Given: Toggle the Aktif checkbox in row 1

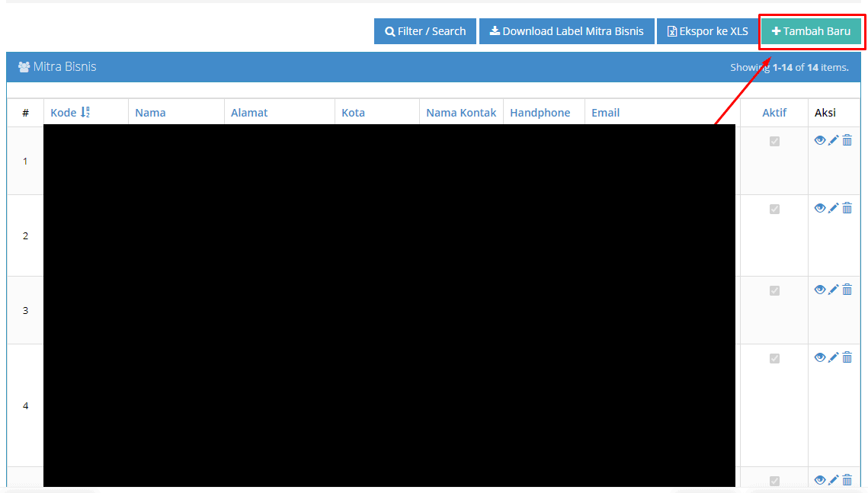Looking at the screenshot, I should pyautogui.click(x=774, y=141).
